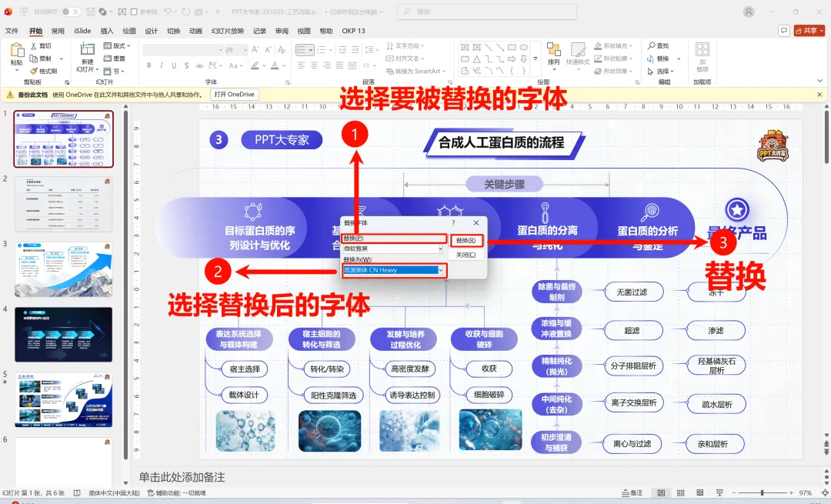This screenshot has width=831, height=504.
Task: Fit slide to window icon
Action: 825,493
